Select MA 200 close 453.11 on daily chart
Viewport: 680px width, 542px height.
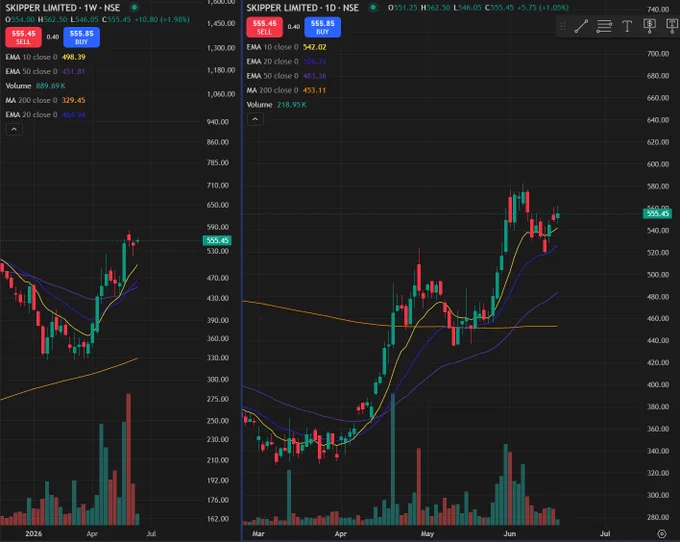[x=286, y=90]
